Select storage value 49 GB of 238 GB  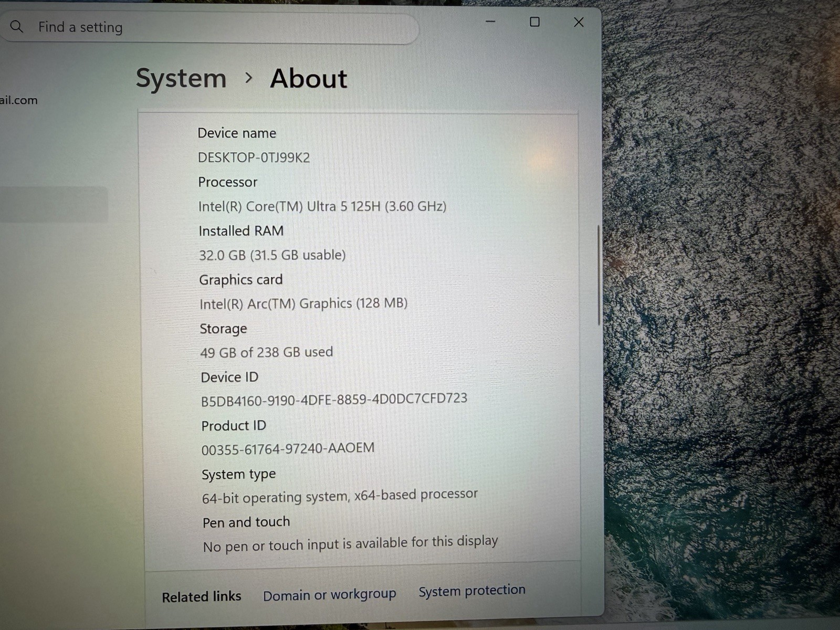click(x=266, y=352)
